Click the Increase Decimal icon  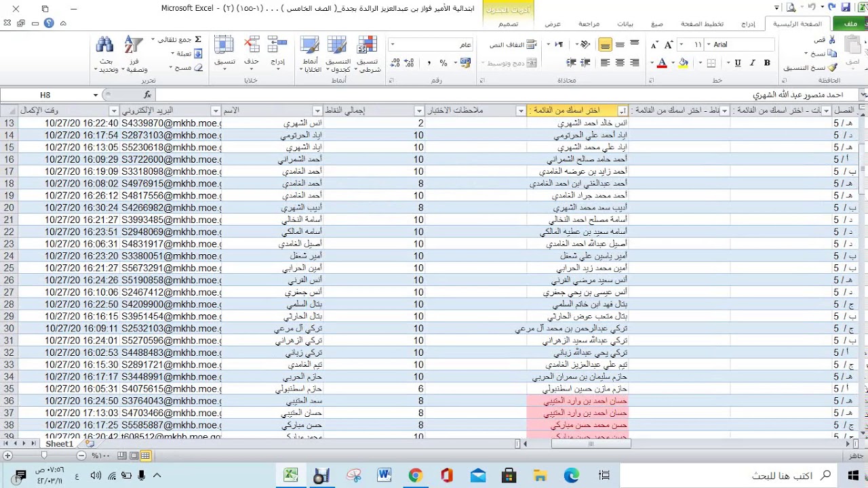[x=409, y=63]
